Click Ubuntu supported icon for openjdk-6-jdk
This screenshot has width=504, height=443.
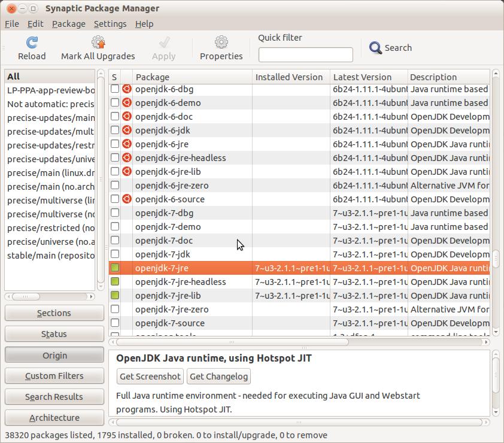127,130
